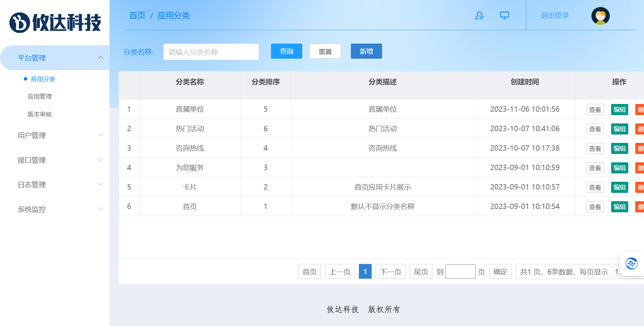Image resolution: width=644 pixels, height=326 pixels.
Task: Click the 上一页 previous page button
Action: click(340, 271)
